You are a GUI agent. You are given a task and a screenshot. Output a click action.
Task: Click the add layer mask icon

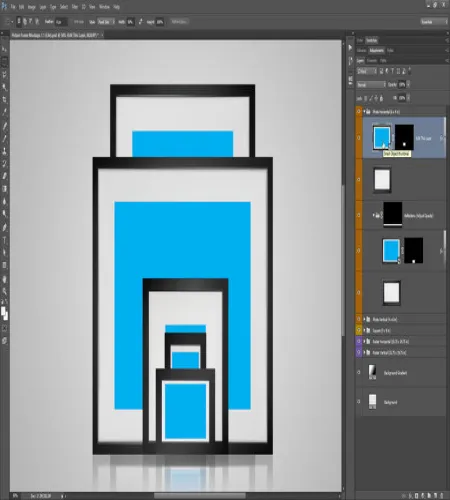click(x=417, y=496)
